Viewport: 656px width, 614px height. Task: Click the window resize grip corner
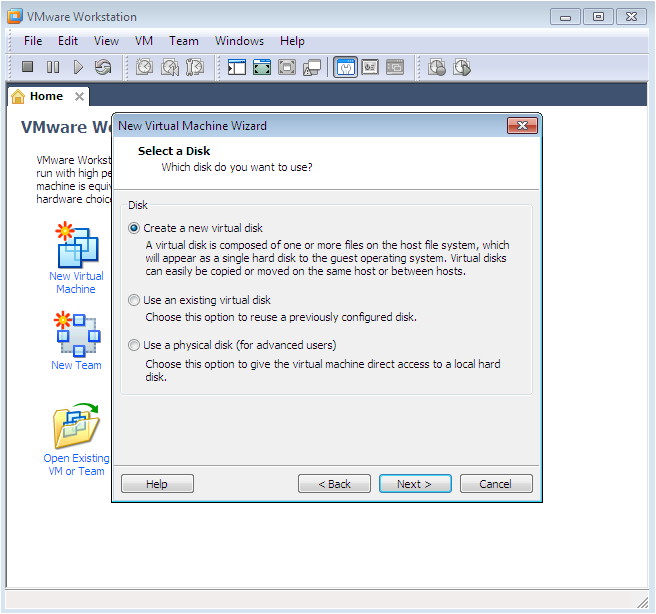642,603
